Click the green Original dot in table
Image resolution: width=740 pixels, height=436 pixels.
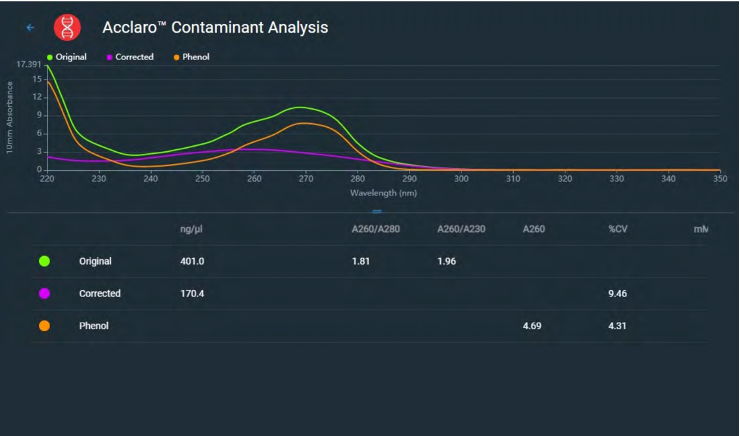pos(44,261)
